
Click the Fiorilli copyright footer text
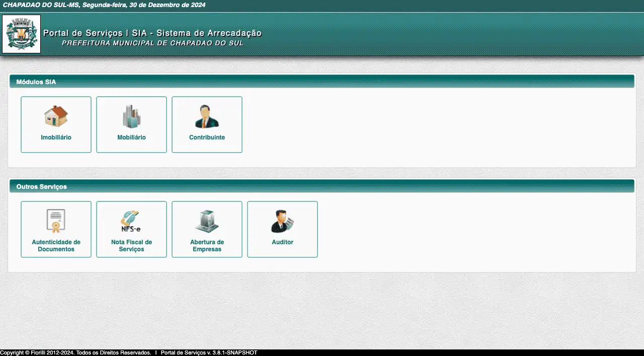click(x=75, y=352)
